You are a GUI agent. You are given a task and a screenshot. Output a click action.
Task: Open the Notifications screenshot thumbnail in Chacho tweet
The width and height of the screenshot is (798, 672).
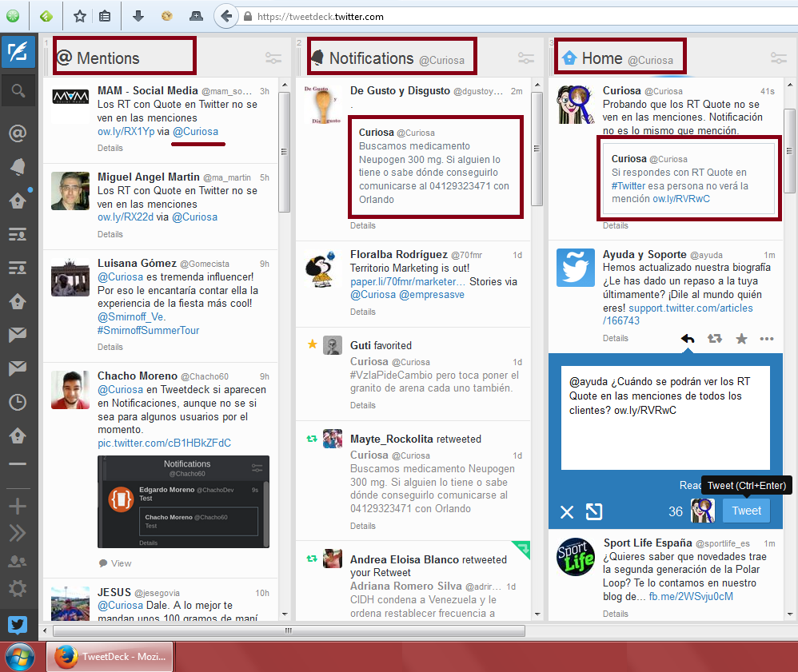coord(183,502)
